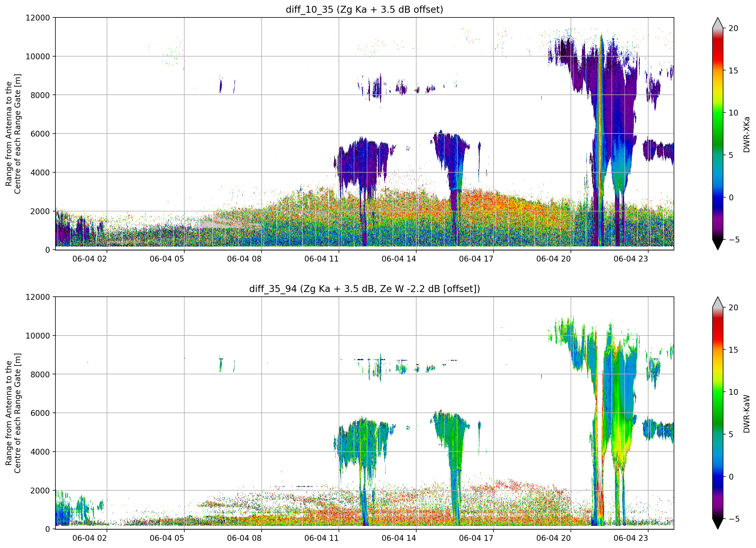The width and height of the screenshot is (756, 548).
Task: Click the '06-04 20' label under the top plot
Action: (x=554, y=259)
